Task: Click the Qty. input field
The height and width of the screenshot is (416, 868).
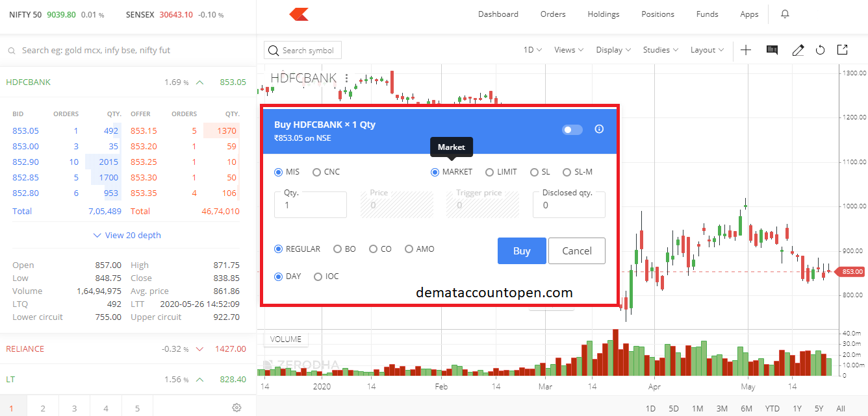Action: click(x=310, y=204)
